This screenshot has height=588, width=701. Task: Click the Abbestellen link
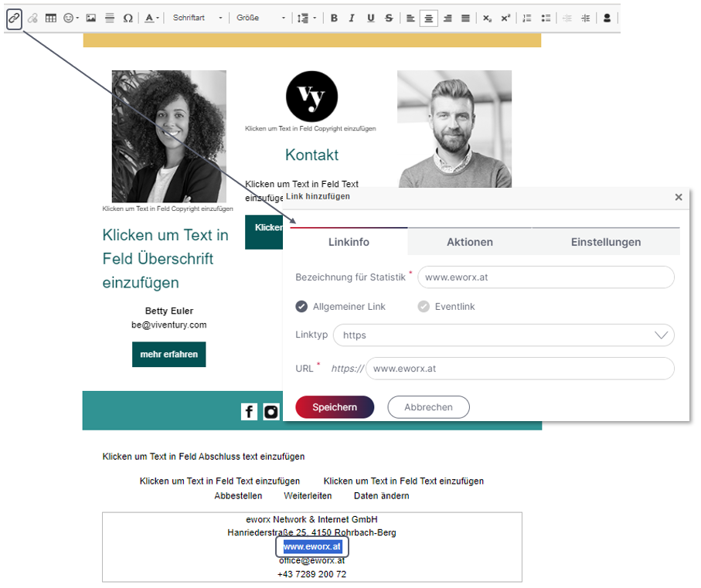[238, 495]
